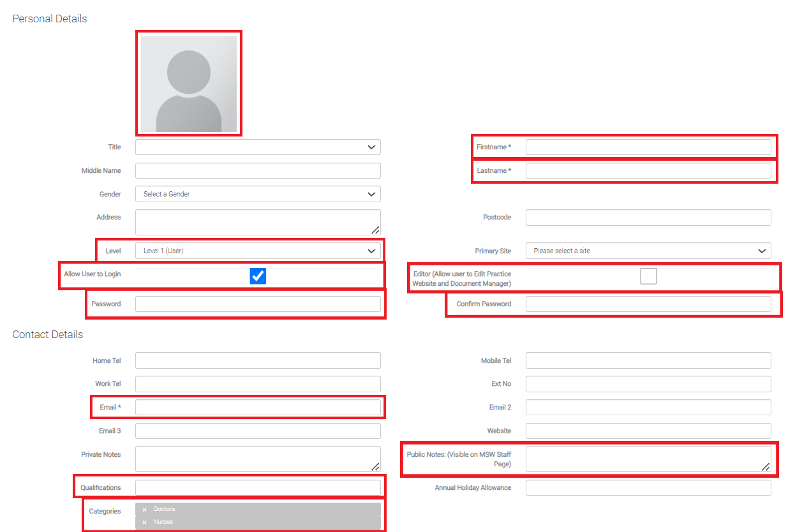Open the Level dropdown showing Level 1 (User)
The height and width of the screenshot is (532, 795).
click(258, 251)
